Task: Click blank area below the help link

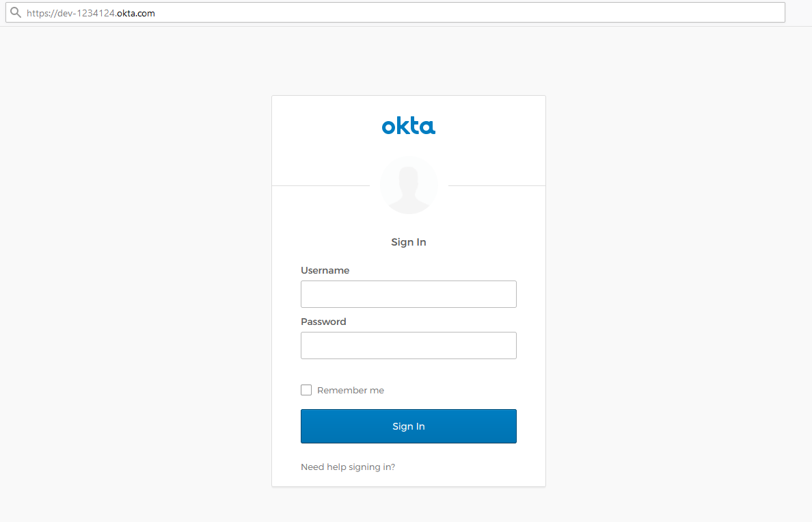Action: coord(409,480)
